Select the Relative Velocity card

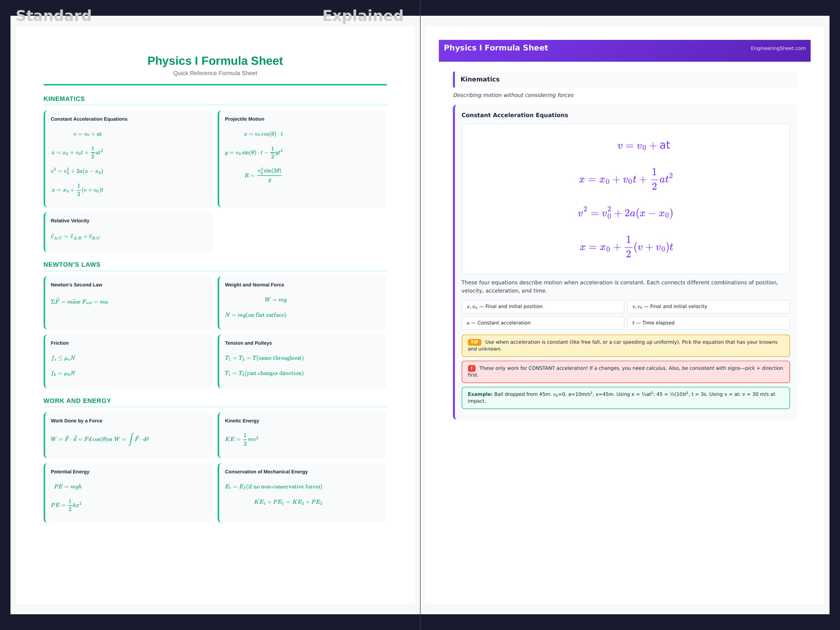[x=129, y=232]
